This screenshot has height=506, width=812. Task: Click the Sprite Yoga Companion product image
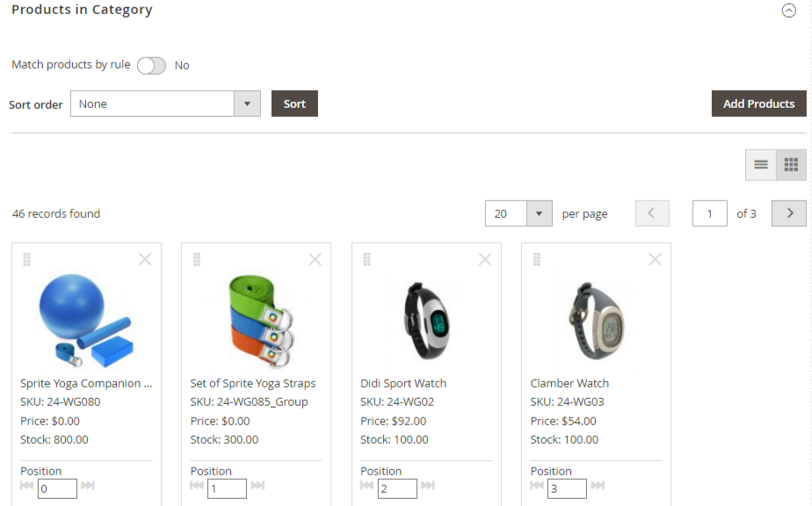86,321
